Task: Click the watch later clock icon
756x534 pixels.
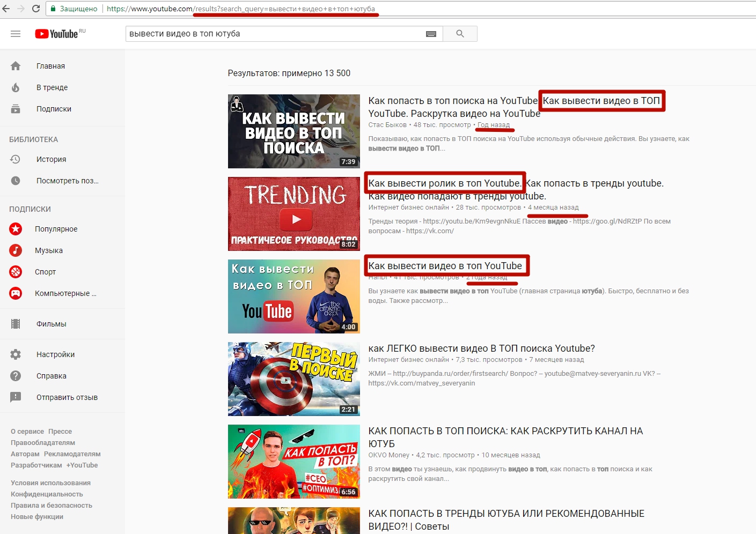Action: [x=16, y=181]
